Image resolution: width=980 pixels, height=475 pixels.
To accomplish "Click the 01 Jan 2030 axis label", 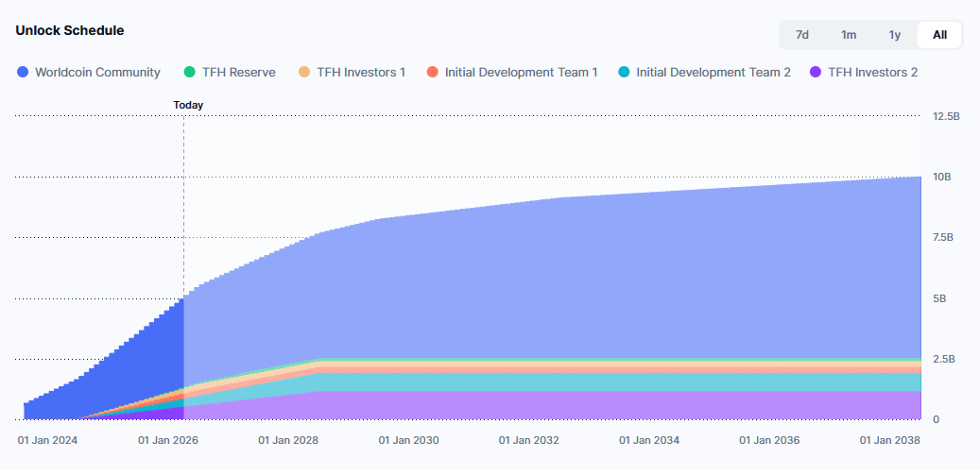I will [408, 440].
